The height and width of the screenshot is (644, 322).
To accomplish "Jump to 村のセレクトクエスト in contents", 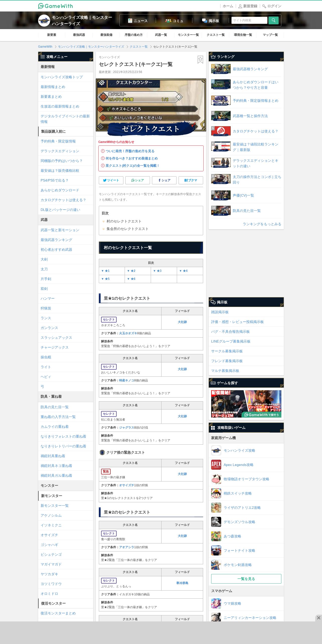I will 124,221.
